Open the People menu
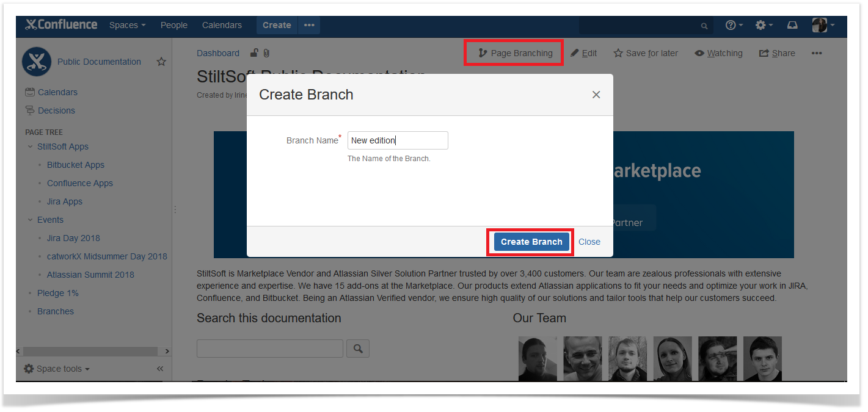This screenshot has height=412, width=868. (174, 25)
